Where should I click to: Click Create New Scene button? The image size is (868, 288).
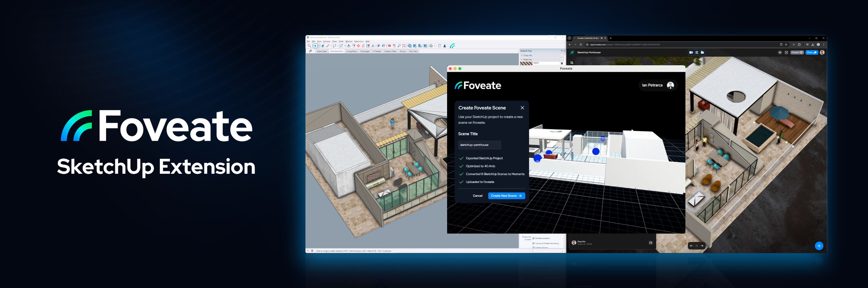coord(507,196)
